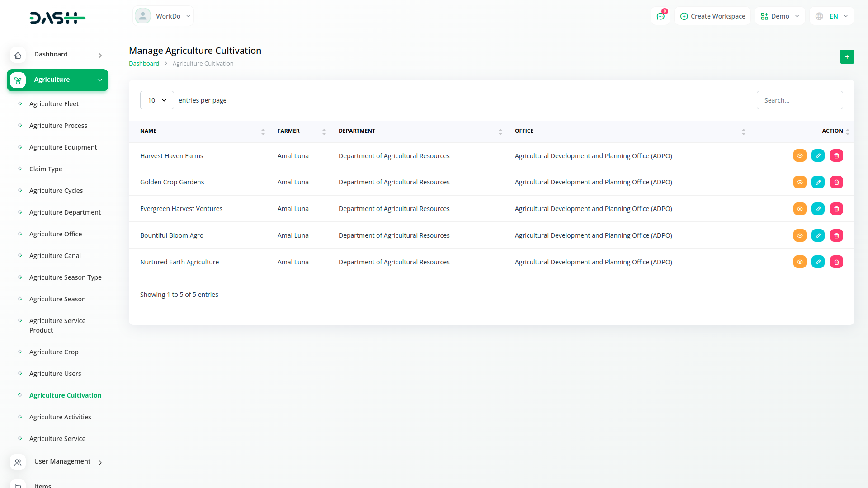This screenshot has height=488, width=868.
Task: Go to Agriculture Season Type menu item
Action: coord(65,277)
